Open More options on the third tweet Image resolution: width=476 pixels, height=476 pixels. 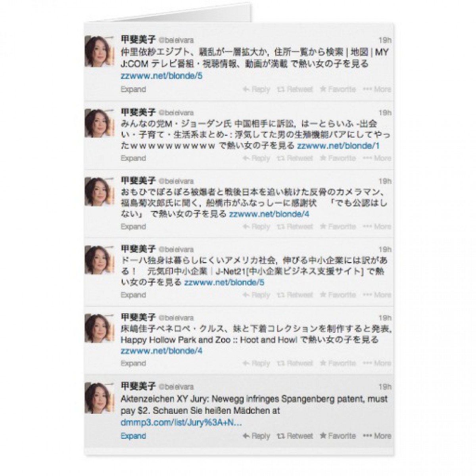click(x=377, y=227)
